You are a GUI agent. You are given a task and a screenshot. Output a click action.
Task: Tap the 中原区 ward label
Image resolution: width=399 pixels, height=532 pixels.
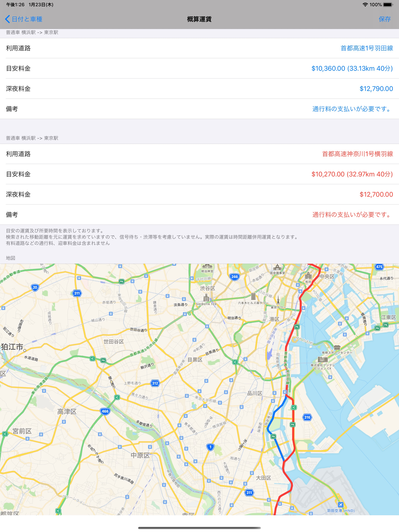[x=140, y=455]
